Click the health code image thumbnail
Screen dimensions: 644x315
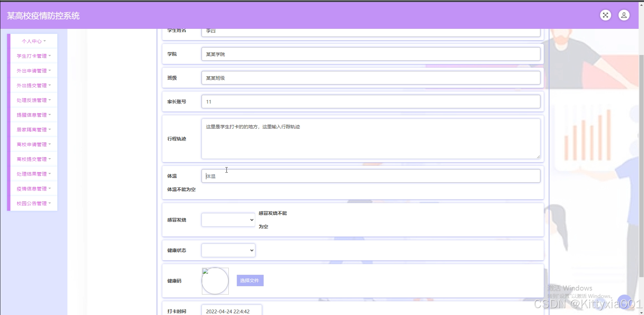point(215,281)
